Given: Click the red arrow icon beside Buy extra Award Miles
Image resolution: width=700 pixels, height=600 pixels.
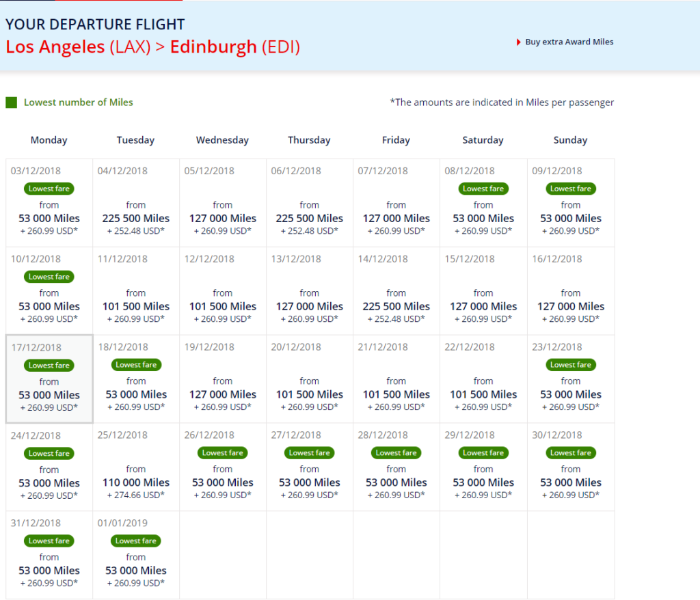Looking at the screenshot, I should (x=519, y=42).
